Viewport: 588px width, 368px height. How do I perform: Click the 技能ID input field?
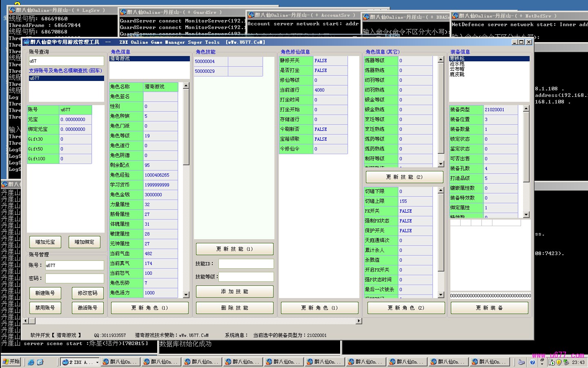[246, 264]
